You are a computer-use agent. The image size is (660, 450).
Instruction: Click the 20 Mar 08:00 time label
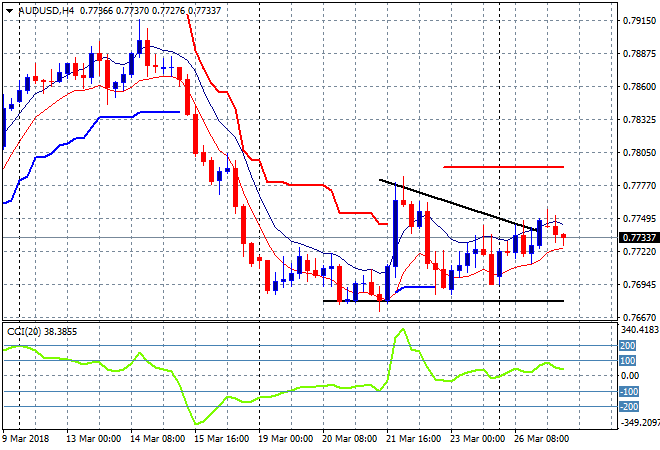349,439
